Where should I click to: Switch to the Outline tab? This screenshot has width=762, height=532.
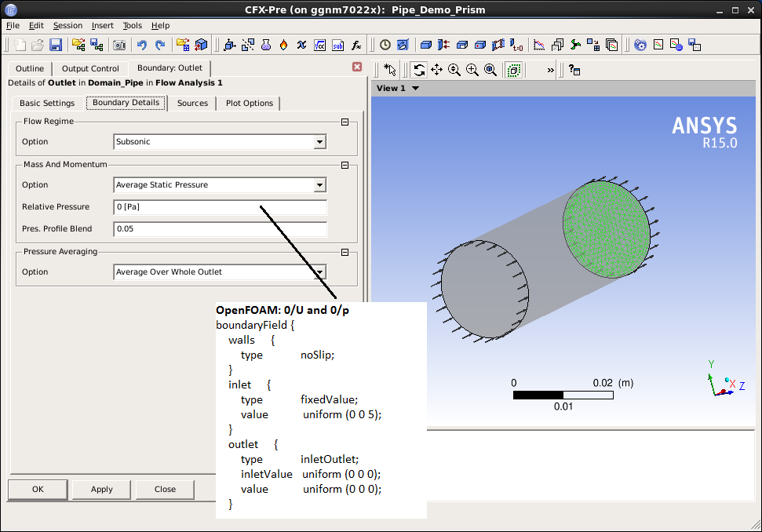pos(30,68)
